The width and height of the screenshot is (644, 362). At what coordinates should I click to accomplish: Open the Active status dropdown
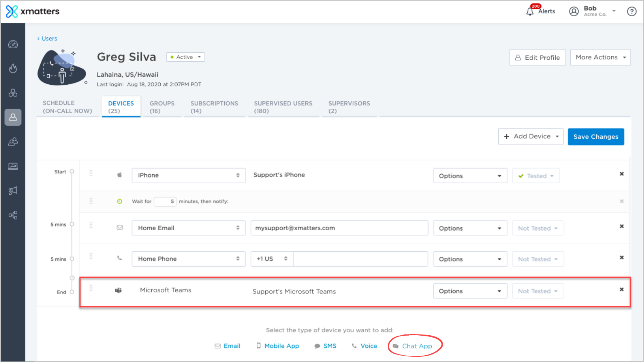(x=186, y=57)
